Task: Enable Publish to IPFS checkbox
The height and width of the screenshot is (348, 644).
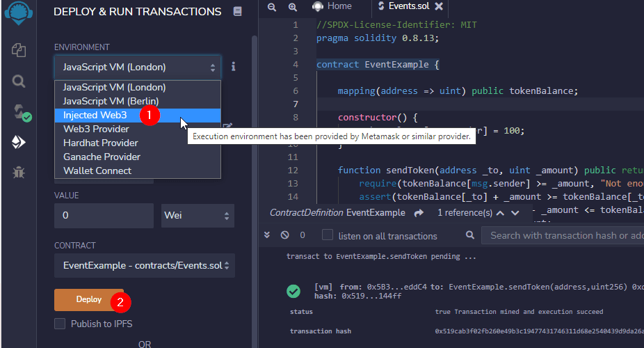Action: pyautogui.click(x=60, y=324)
